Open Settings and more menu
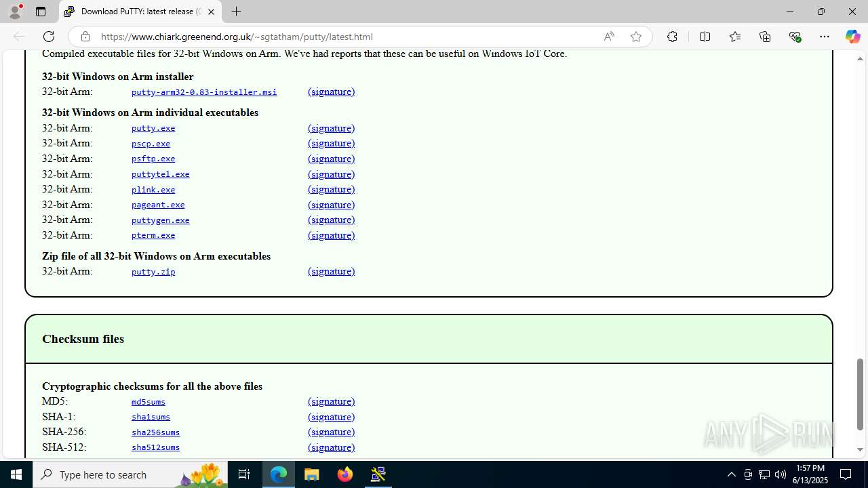The image size is (868, 488). tap(825, 37)
